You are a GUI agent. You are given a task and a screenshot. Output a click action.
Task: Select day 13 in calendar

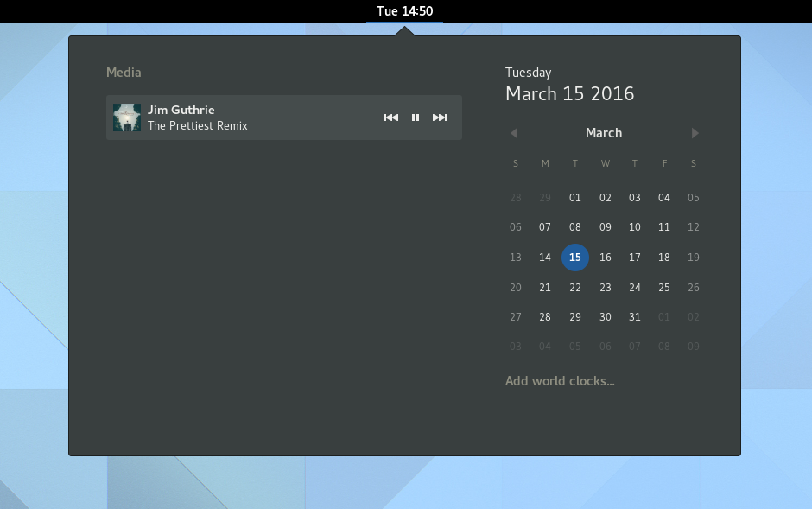click(515, 258)
